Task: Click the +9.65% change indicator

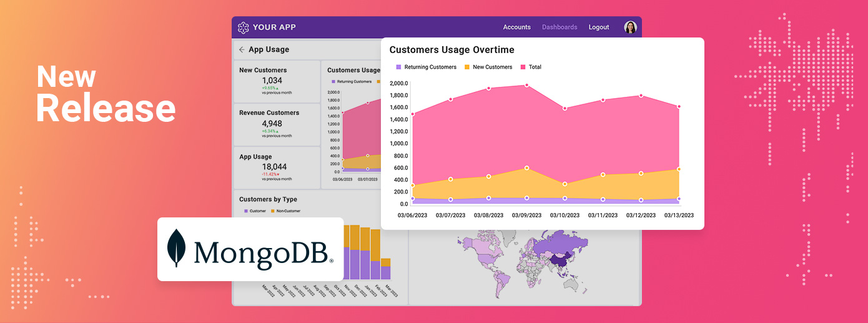Action: (x=272, y=88)
